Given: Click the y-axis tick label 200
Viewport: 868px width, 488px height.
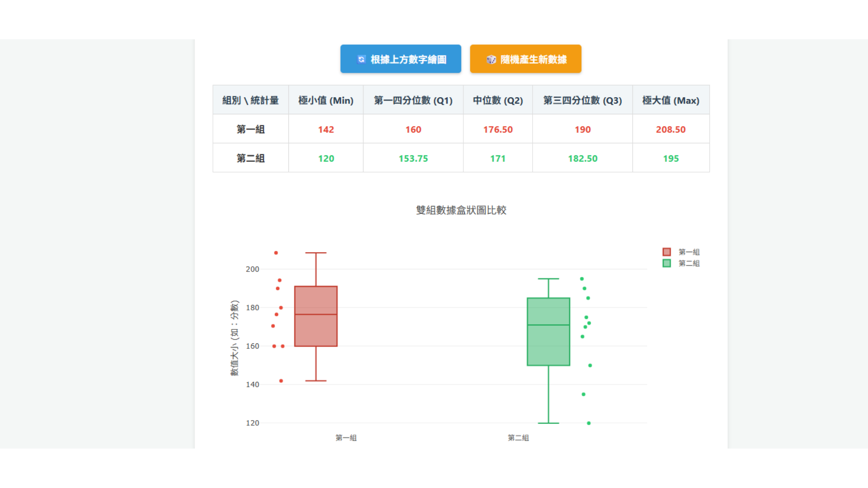Looking at the screenshot, I should tap(252, 269).
